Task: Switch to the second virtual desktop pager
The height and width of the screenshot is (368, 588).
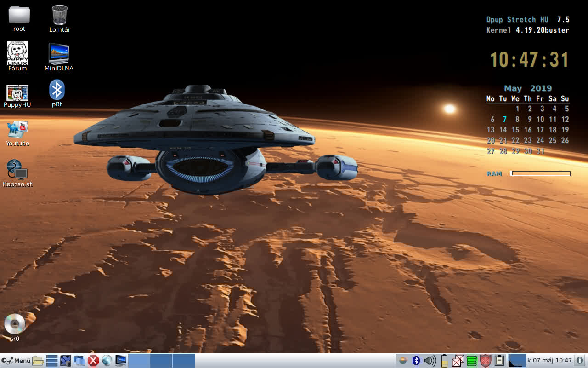Action: point(161,361)
